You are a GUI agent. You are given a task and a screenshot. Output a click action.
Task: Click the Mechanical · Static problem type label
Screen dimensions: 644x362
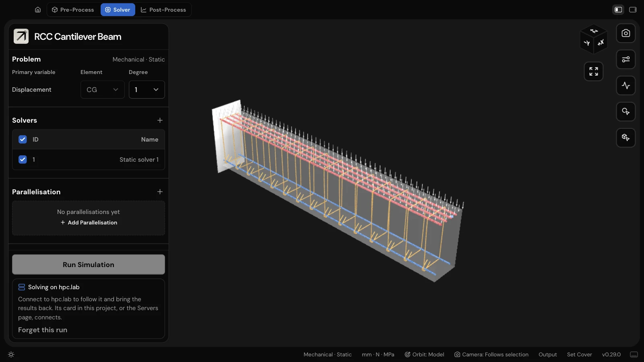(x=139, y=60)
